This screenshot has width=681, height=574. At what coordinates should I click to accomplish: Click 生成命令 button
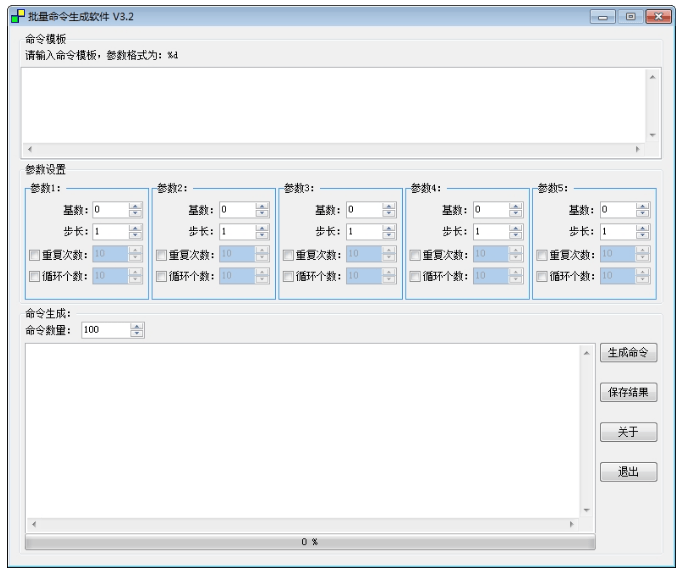628,353
